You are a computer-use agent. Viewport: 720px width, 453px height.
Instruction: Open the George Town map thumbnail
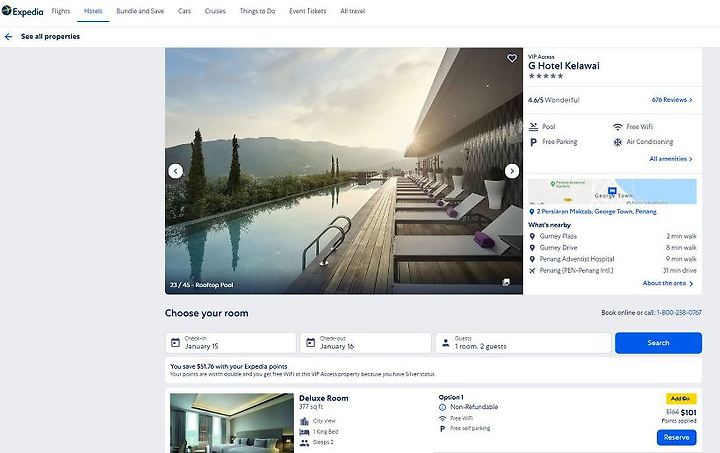pos(612,191)
